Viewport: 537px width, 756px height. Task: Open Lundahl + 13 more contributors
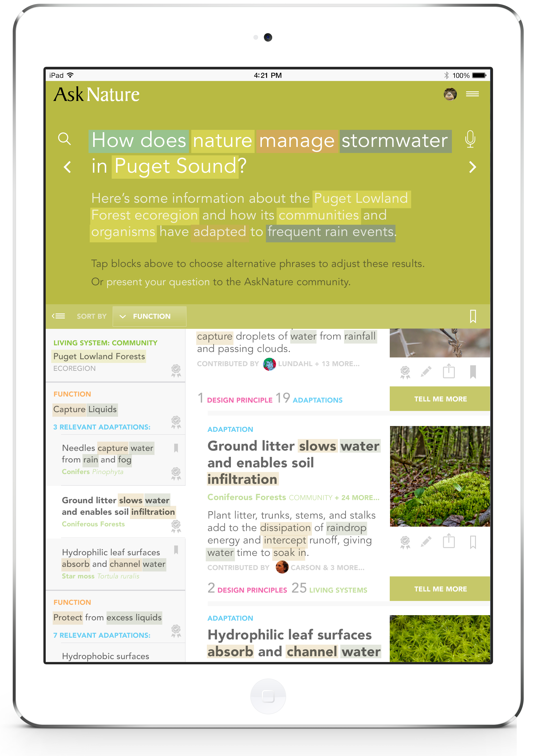[x=319, y=364]
